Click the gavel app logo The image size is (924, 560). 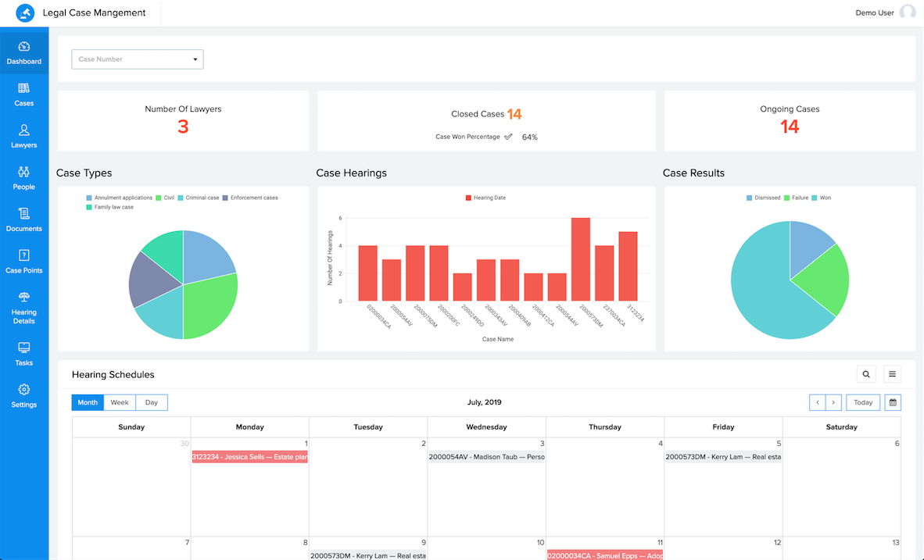(x=25, y=13)
